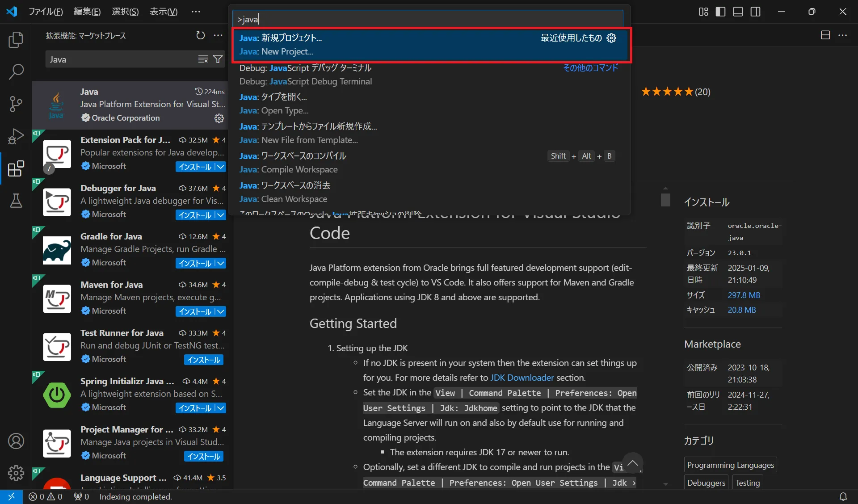
Task: Open the 表示(V) menu
Action: pyautogui.click(x=164, y=12)
